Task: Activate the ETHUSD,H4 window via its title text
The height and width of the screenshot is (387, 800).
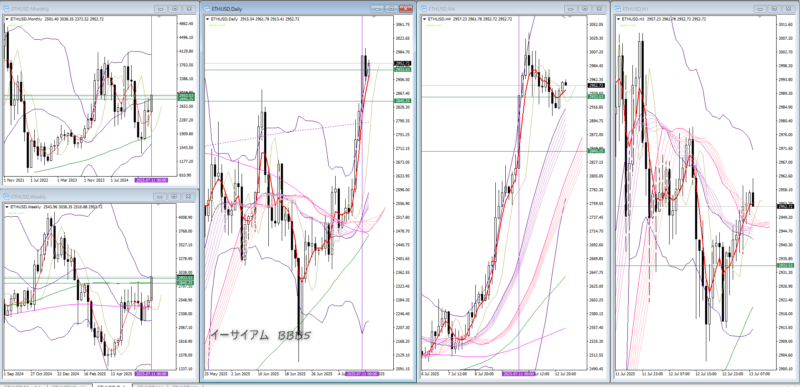Action: (x=441, y=9)
